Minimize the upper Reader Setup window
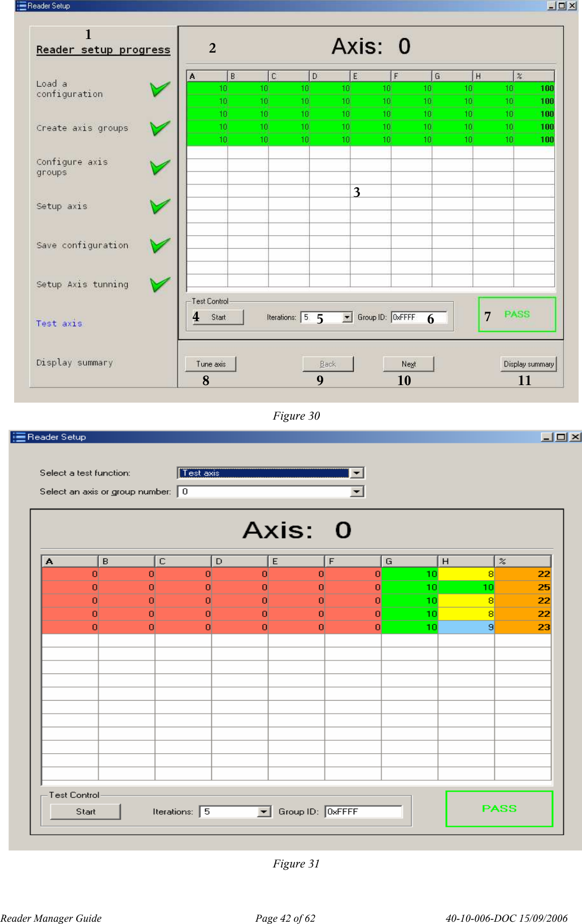 click(x=551, y=6)
